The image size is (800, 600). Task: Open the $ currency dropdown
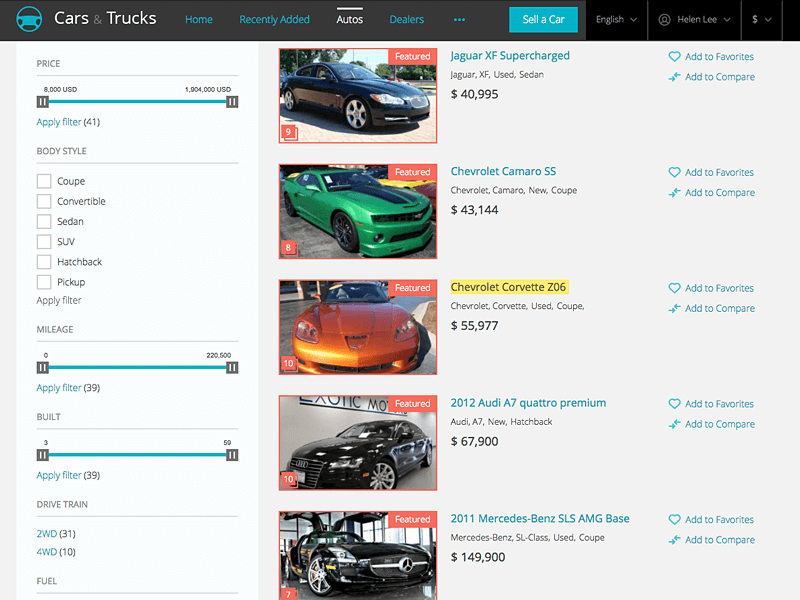(x=761, y=20)
